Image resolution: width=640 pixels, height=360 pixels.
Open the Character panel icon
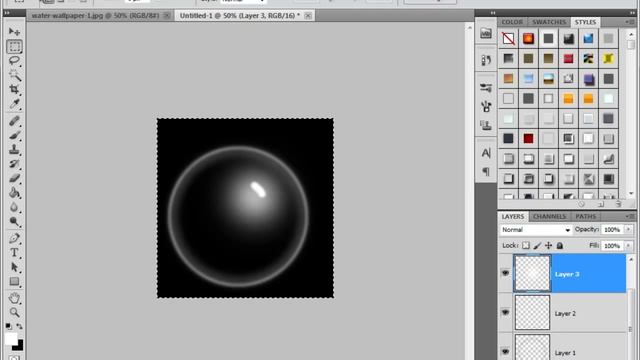pyautogui.click(x=486, y=153)
